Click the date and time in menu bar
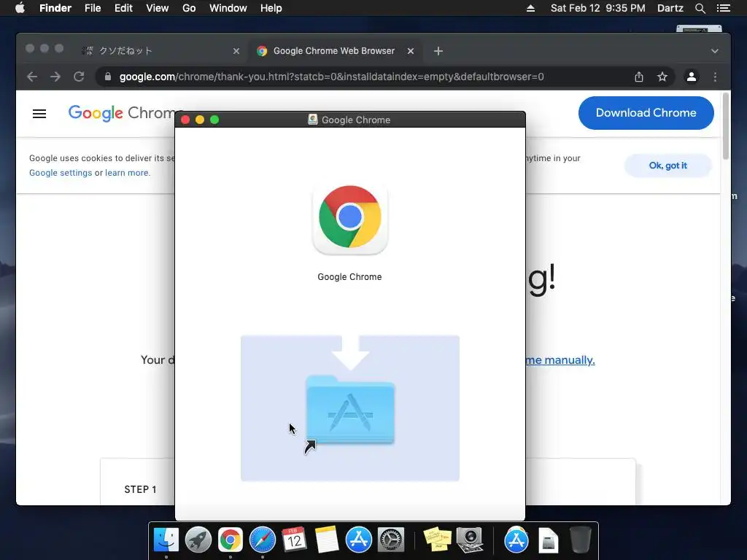This screenshot has height=560, width=747. (x=598, y=8)
